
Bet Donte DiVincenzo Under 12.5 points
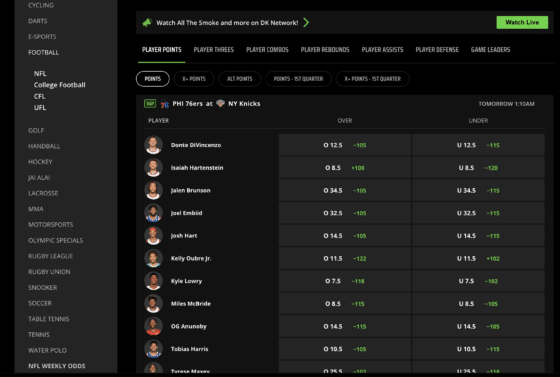478,145
